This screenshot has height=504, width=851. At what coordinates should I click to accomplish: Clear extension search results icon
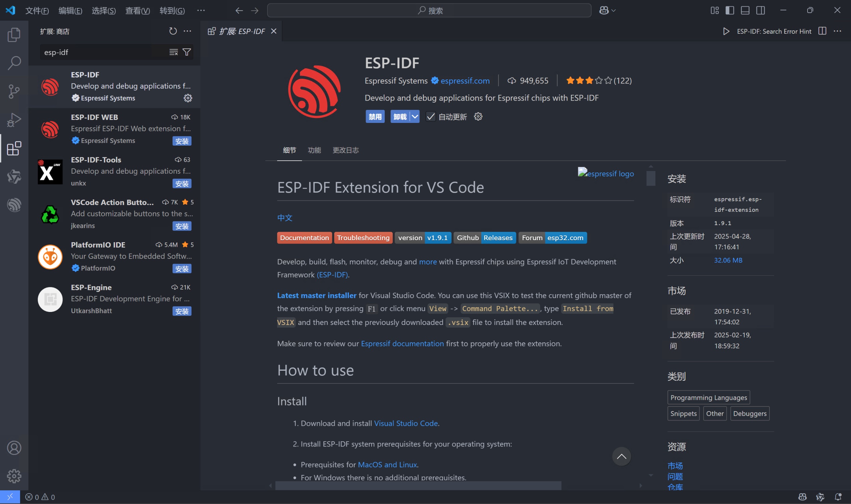pos(174,52)
